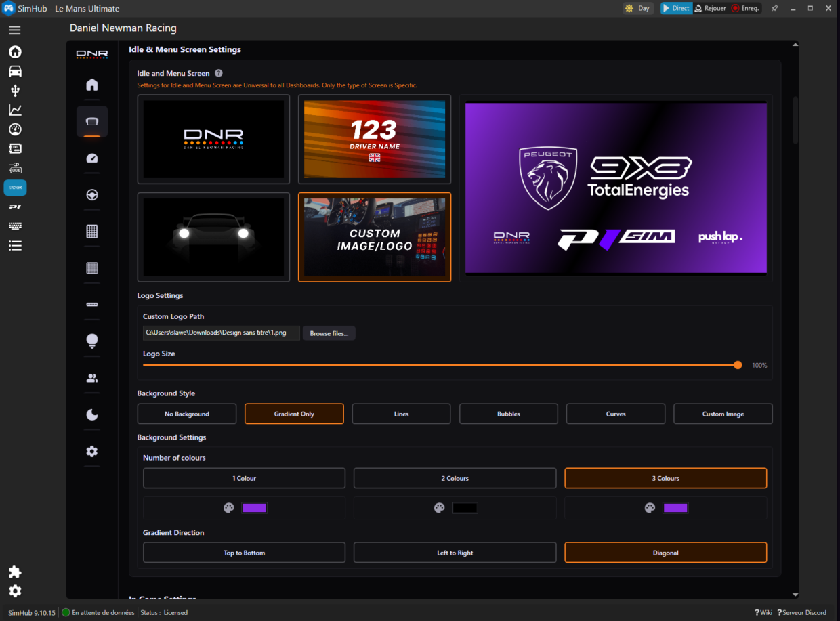Screen dimensions: 840x621
Task: Click the USB devices icon in the left sidebar
Action: click(15, 90)
